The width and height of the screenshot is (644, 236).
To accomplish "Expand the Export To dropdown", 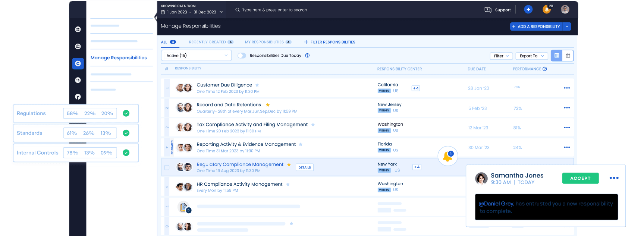I will pyautogui.click(x=532, y=56).
